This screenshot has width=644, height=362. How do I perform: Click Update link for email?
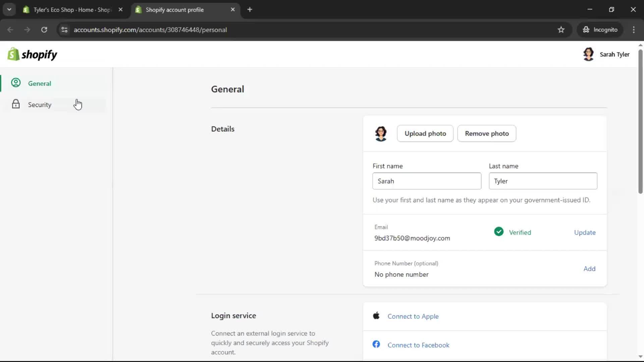coord(585,232)
